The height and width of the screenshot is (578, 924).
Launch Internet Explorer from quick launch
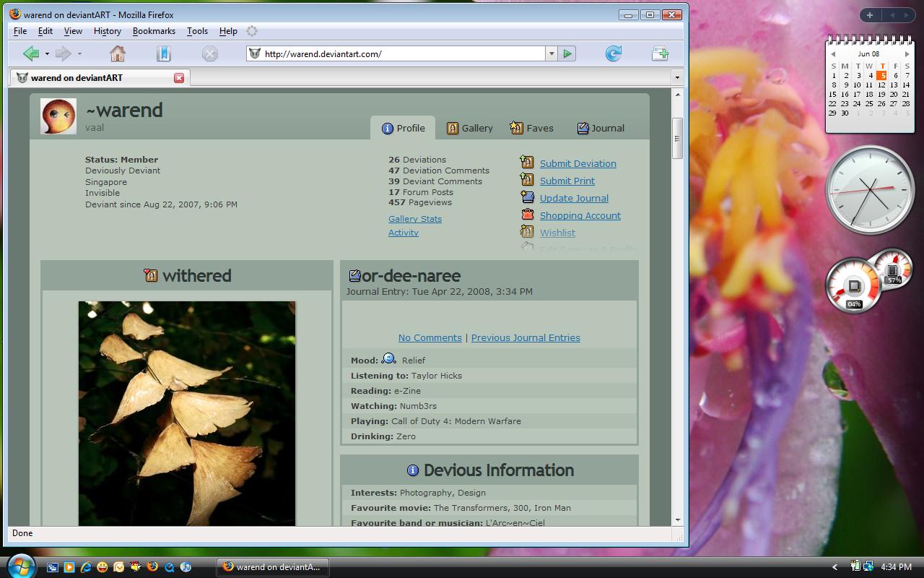point(86,568)
